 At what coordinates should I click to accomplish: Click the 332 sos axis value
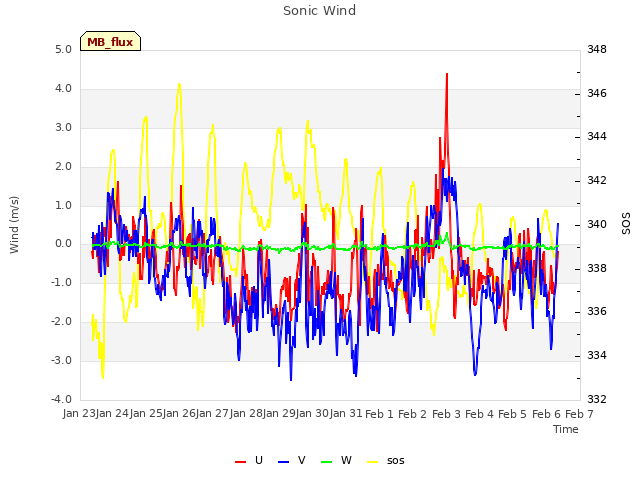point(597,399)
